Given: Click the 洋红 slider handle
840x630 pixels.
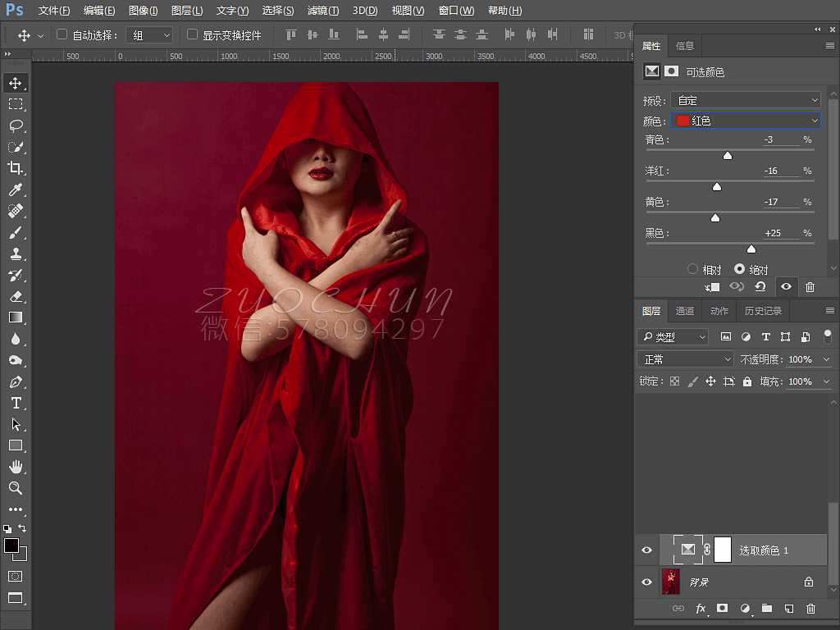Looking at the screenshot, I should click(x=717, y=186).
